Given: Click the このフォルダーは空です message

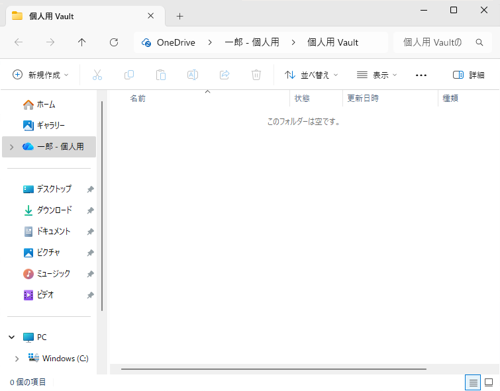Looking at the screenshot, I should click(x=303, y=122).
